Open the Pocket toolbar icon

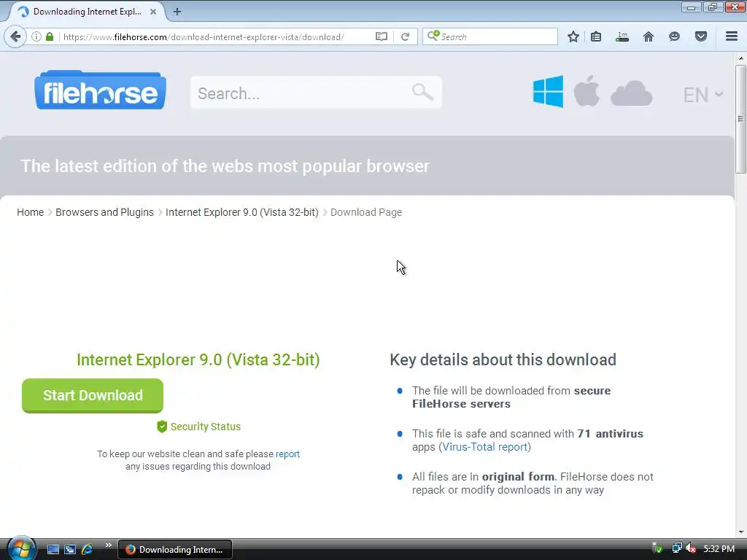(701, 36)
